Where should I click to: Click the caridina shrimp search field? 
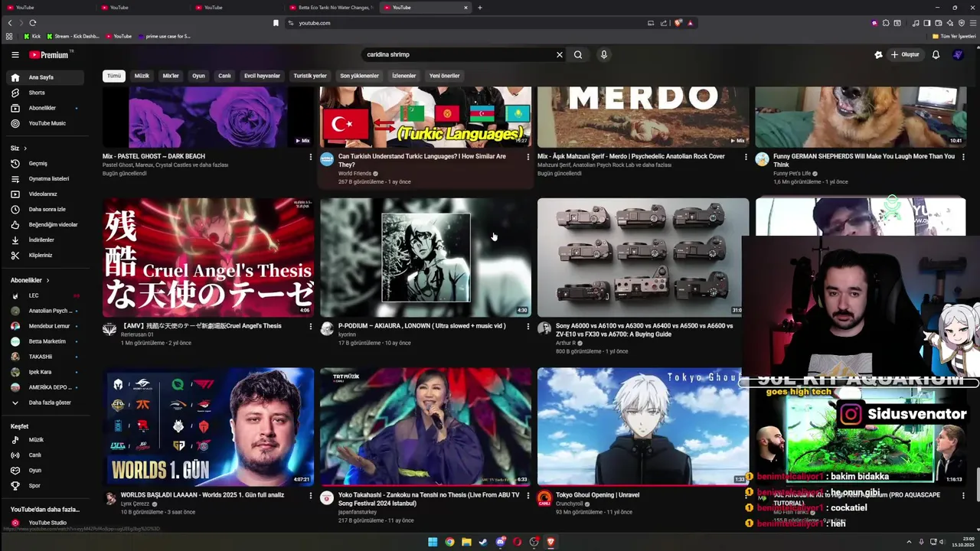(459, 54)
